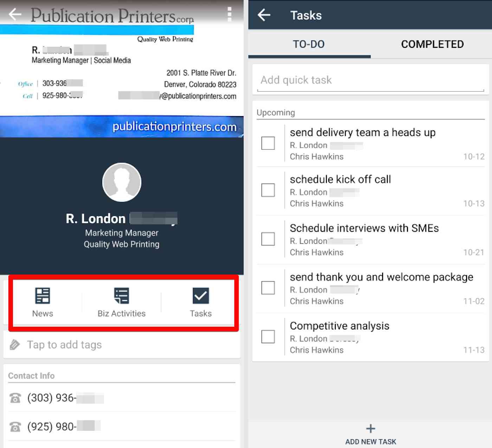Tap the contact profile avatar placeholder
The image size is (492, 448).
point(122,182)
